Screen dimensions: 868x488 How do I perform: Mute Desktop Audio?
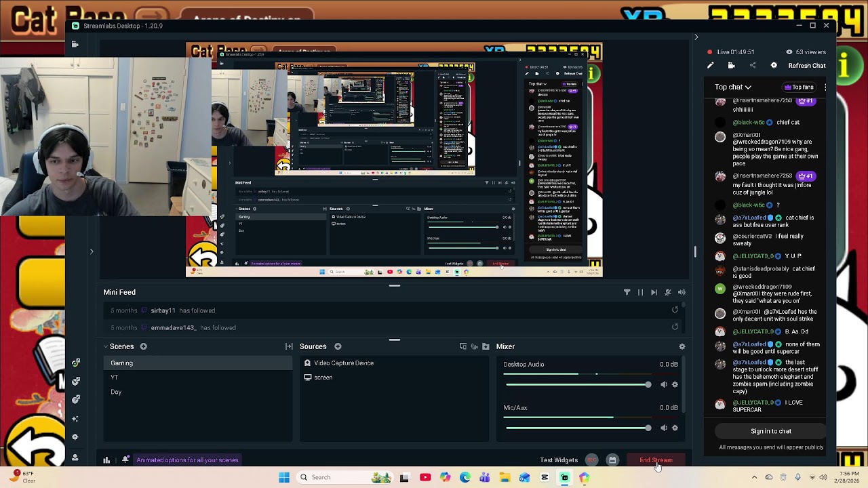click(664, 384)
